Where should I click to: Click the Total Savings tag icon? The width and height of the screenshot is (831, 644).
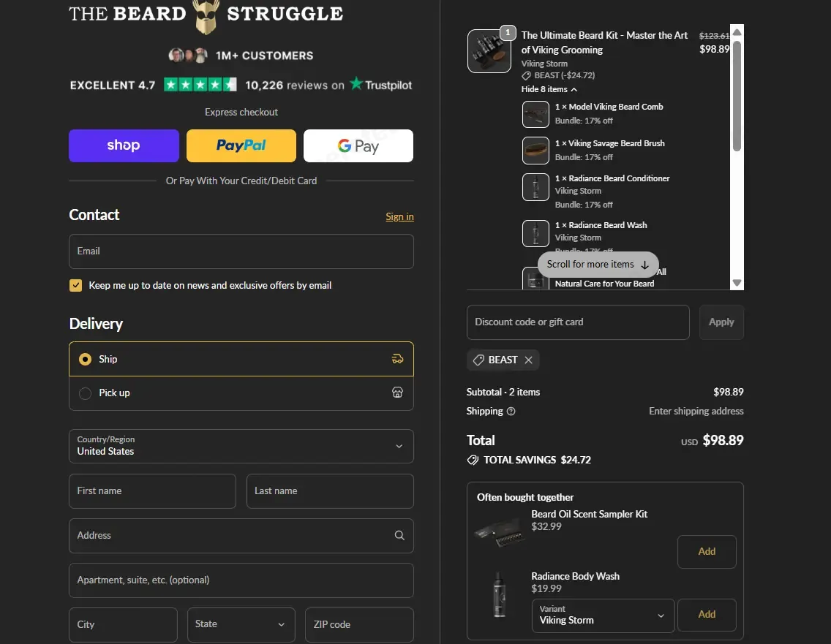pyautogui.click(x=473, y=460)
